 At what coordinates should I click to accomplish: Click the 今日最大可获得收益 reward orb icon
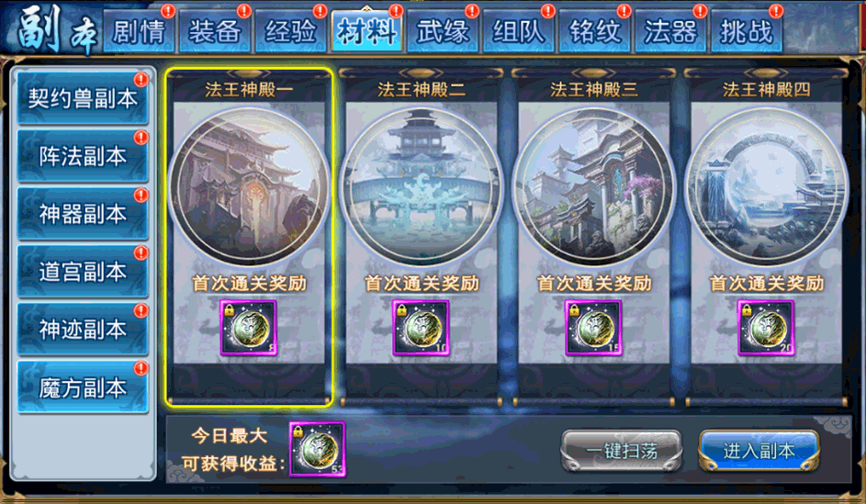click(318, 449)
